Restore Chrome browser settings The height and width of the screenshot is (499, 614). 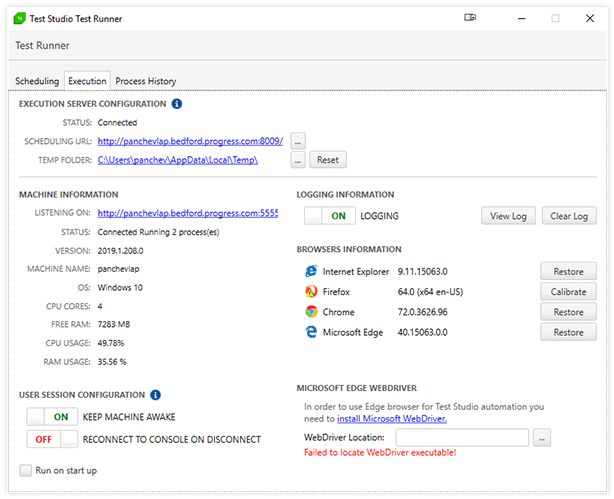click(x=568, y=312)
